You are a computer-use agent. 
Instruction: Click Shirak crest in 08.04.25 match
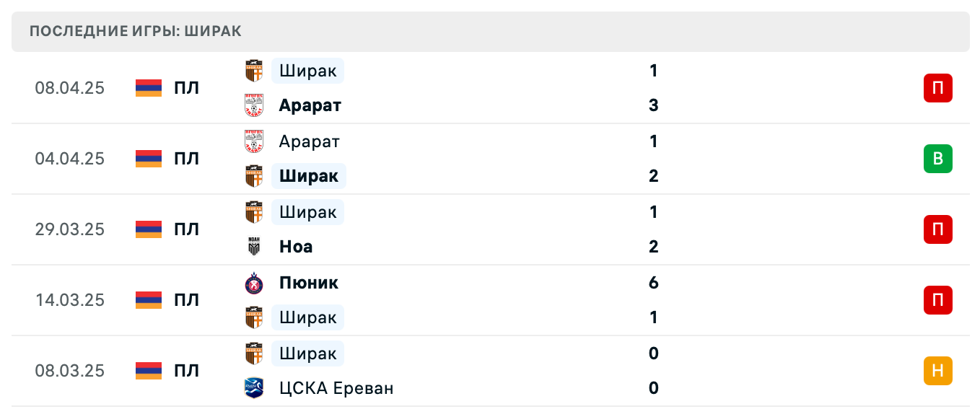coord(254,71)
